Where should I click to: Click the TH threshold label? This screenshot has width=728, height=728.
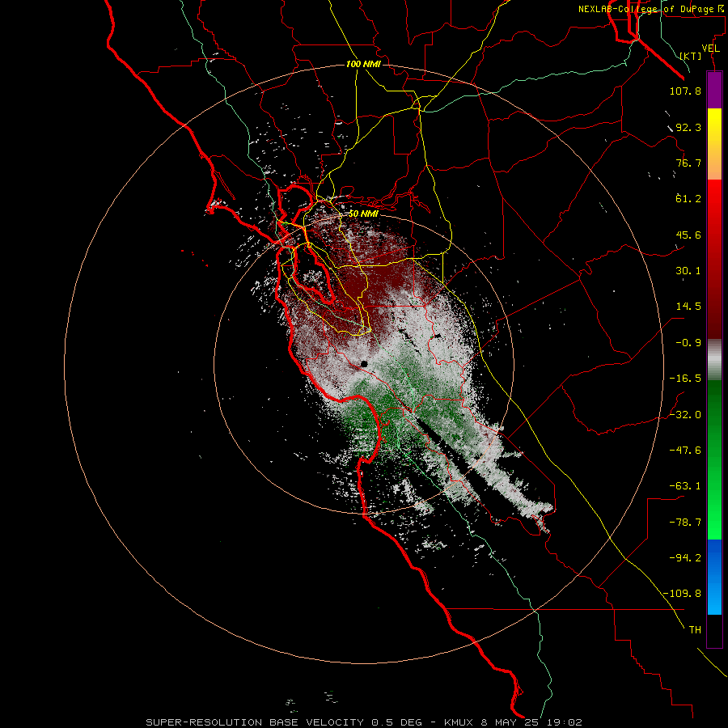point(695,630)
